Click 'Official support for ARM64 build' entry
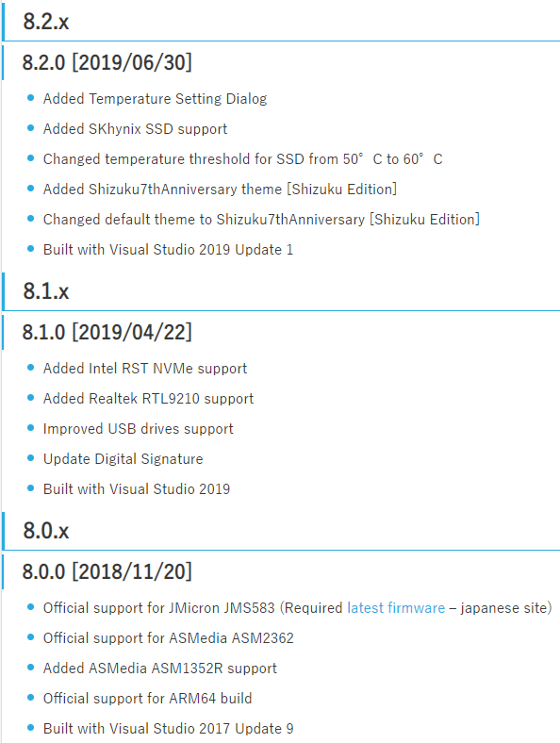 (147, 699)
